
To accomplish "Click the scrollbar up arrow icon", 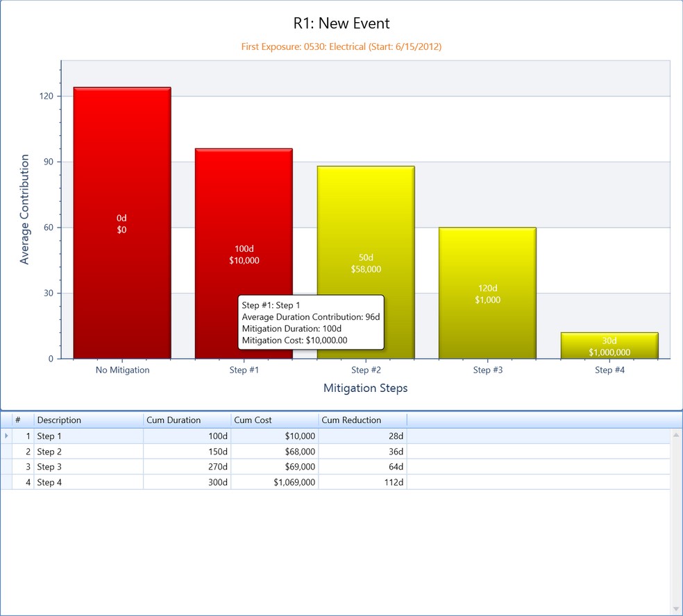I will click(x=674, y=435).
